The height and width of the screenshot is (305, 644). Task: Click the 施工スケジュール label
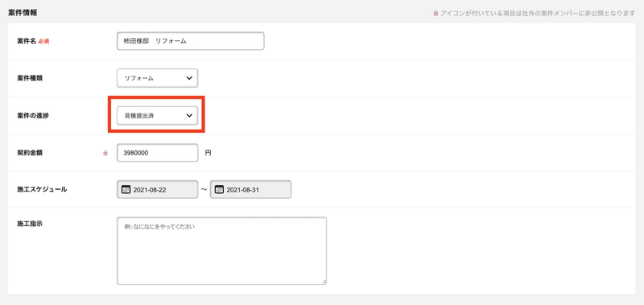tap(42, 190)
